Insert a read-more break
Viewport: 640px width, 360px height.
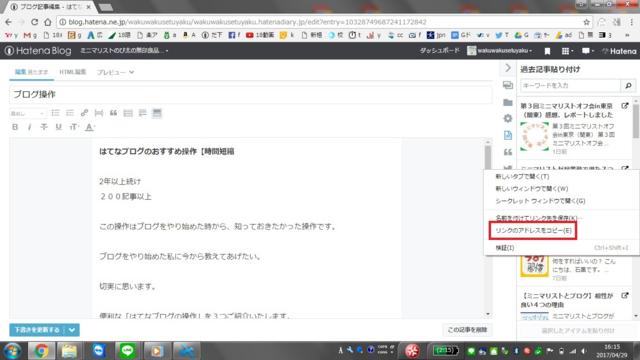coord(99,113)
